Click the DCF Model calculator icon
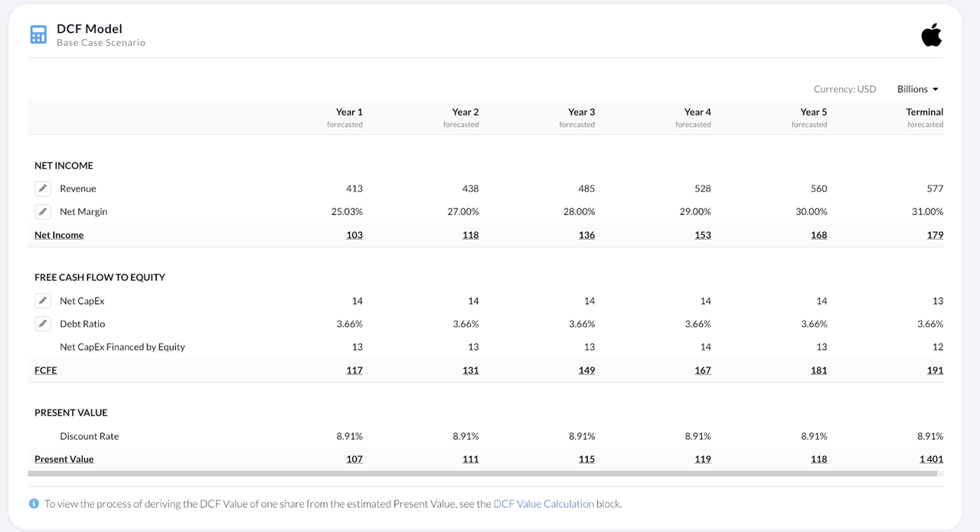 [38, 35]
